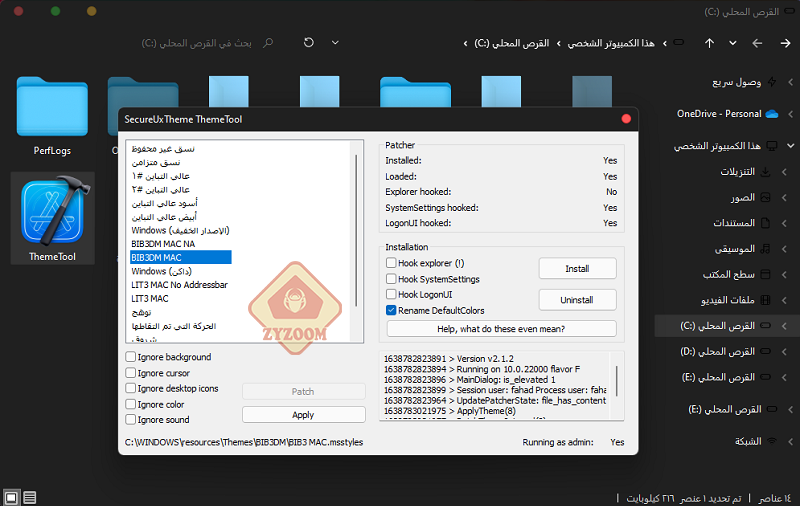Click 'Help, what do these even mean?'
Screen dimensions: 800x506
501,329
